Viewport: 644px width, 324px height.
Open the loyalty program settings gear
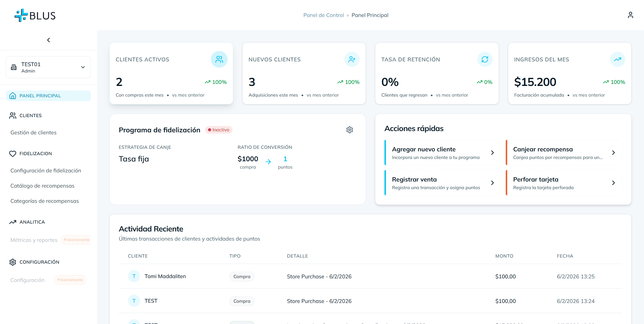pyautogui.click(x=349, y=130)
